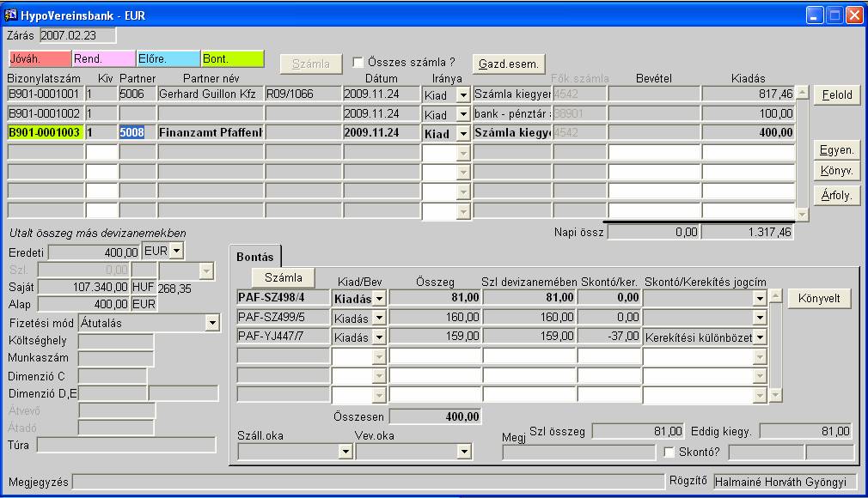
Task: Open Kiadás dropdown for PAF-YJ447/7
Action: click(x=379, y=337)
